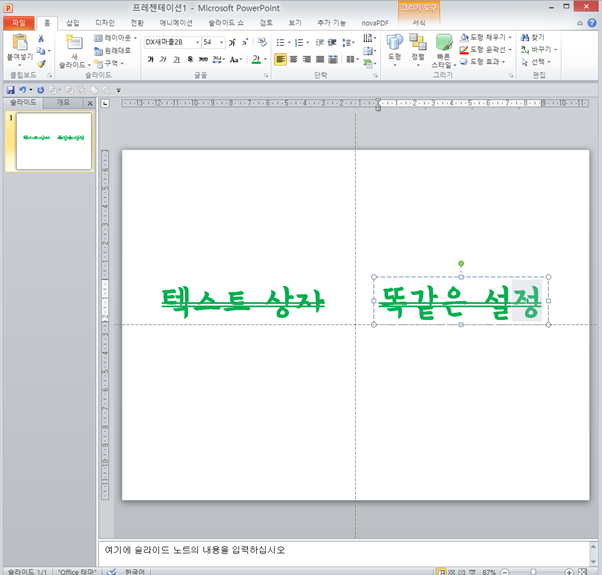
Task: Toggle strikethrough text formatting
Action: point(203,59)
